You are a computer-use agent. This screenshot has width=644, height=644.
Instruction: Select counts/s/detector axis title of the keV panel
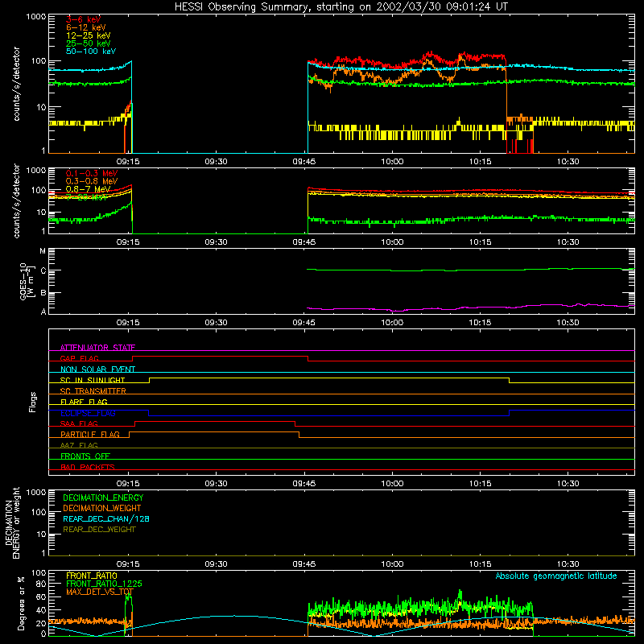pyautogui.click(x=16, y=84)
